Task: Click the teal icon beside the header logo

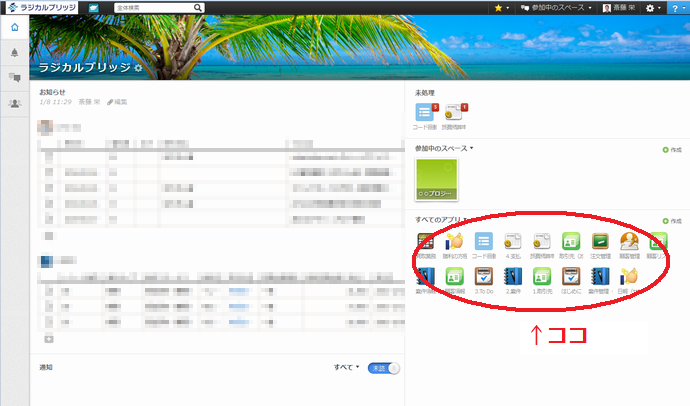Action: tap(93, 7)
